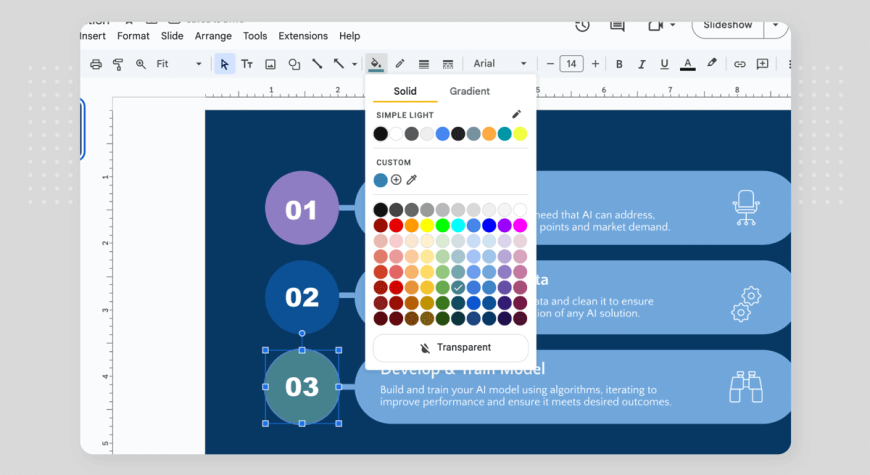870x475 pixels.
Task: Pick the yellow Simple Light theme swatch
Action: (520, 134)
